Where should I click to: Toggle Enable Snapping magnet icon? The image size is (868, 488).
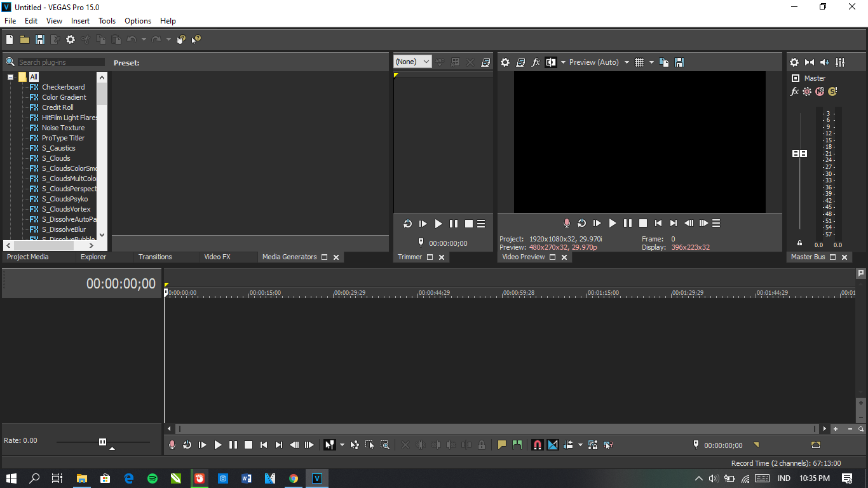(538, 445)
